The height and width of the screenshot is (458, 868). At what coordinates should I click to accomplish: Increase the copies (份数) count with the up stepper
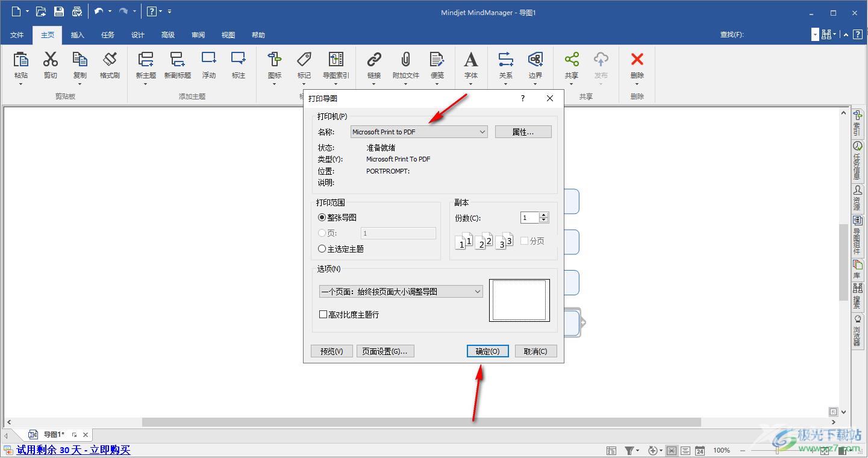tap(544, 215)
